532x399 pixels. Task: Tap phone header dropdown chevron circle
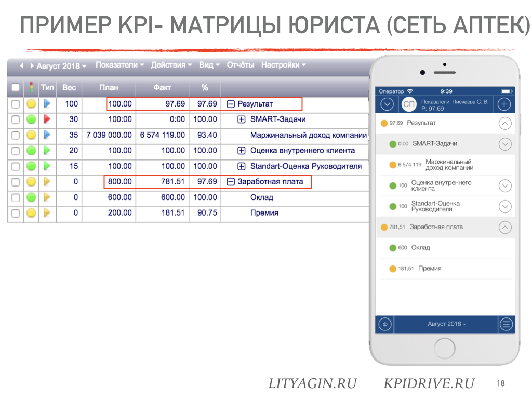point(387,104)
